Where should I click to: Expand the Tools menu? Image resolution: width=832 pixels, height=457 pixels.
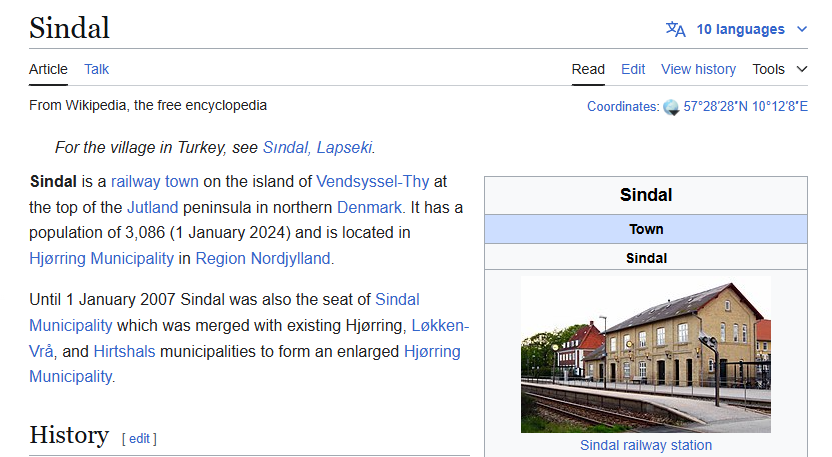click(779, 69)
